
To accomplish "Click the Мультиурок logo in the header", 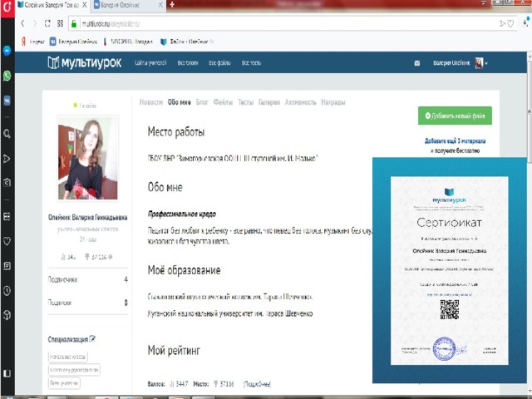I will tap(85, 63).
